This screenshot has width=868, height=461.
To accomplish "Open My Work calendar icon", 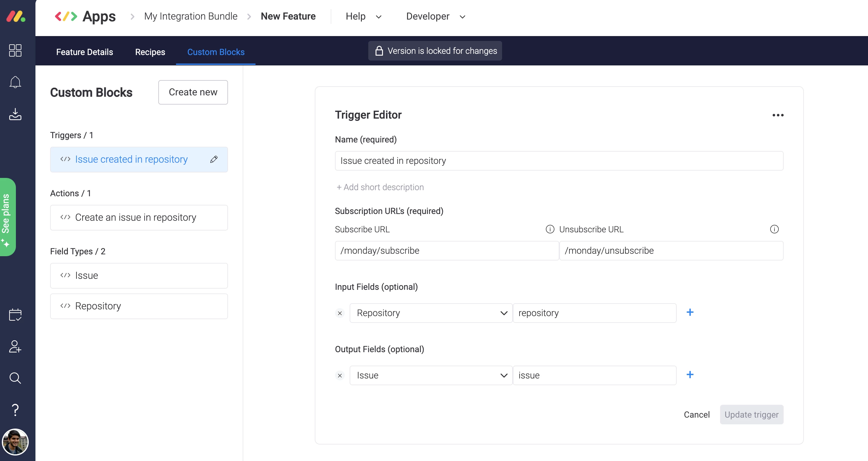I will click(x=15, y=315).
